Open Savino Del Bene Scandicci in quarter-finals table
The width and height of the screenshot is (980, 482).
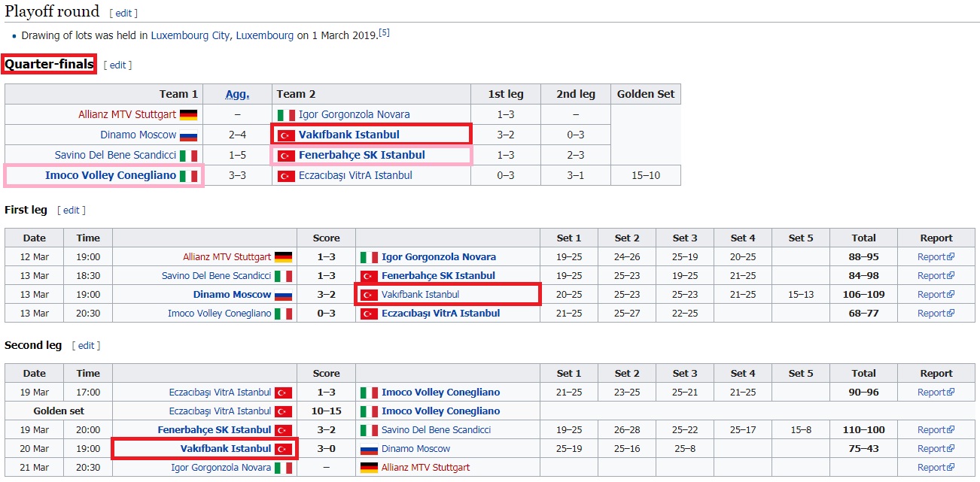[x=115, y=155]
